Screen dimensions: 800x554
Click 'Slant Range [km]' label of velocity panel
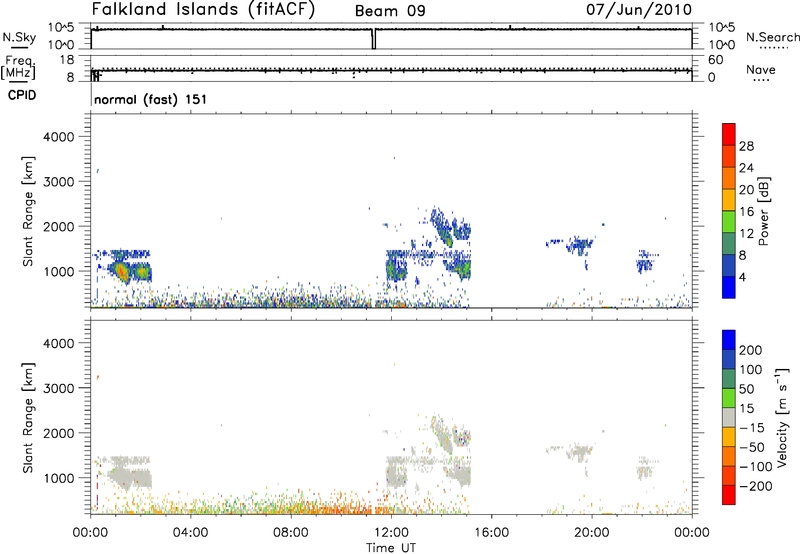pos(28,418)
